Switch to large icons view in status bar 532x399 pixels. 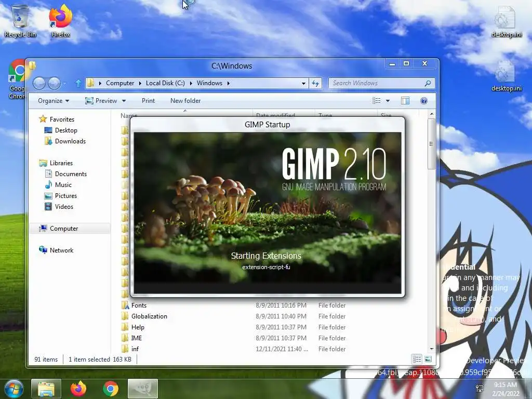click(428, 359)
